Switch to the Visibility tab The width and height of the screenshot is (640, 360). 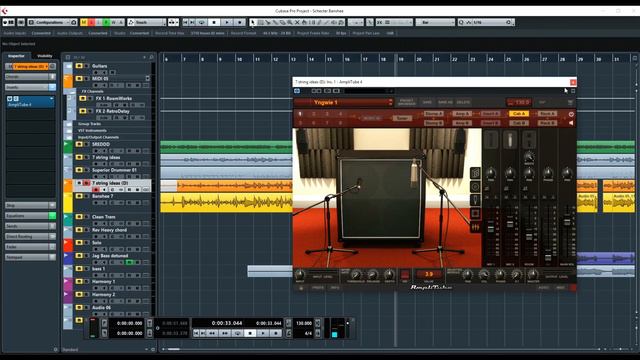tap(44, 56)
